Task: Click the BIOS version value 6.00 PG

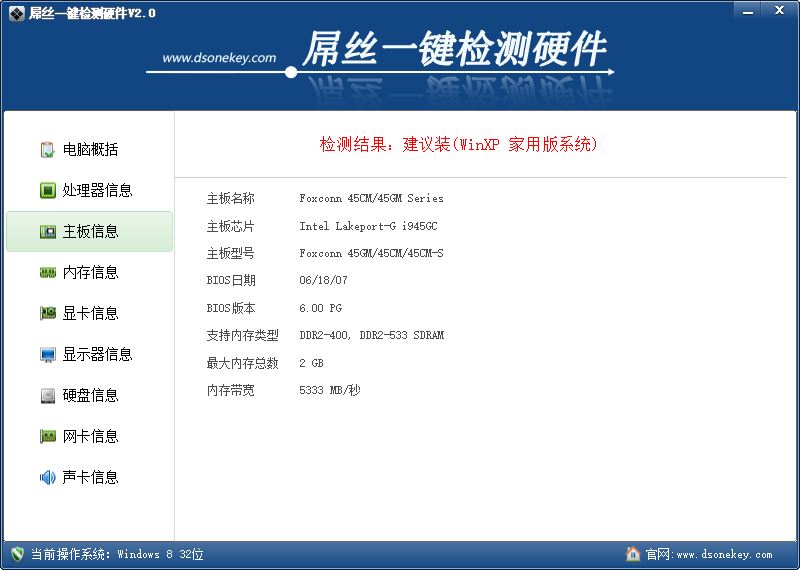Action: 320,308
